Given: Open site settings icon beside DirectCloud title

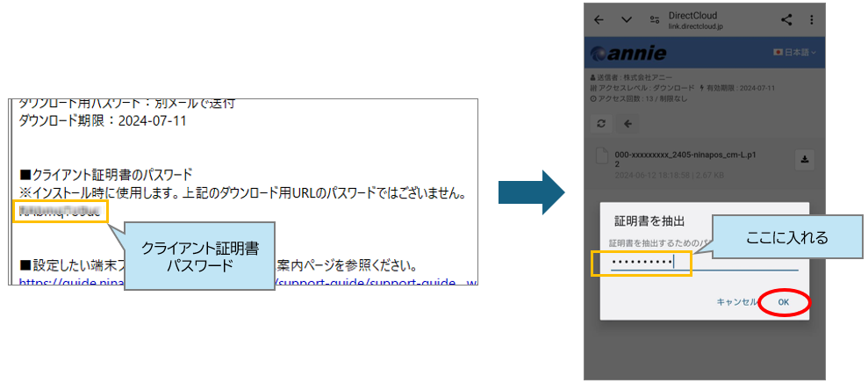Looking at the screenshot, I should [654, 20].
